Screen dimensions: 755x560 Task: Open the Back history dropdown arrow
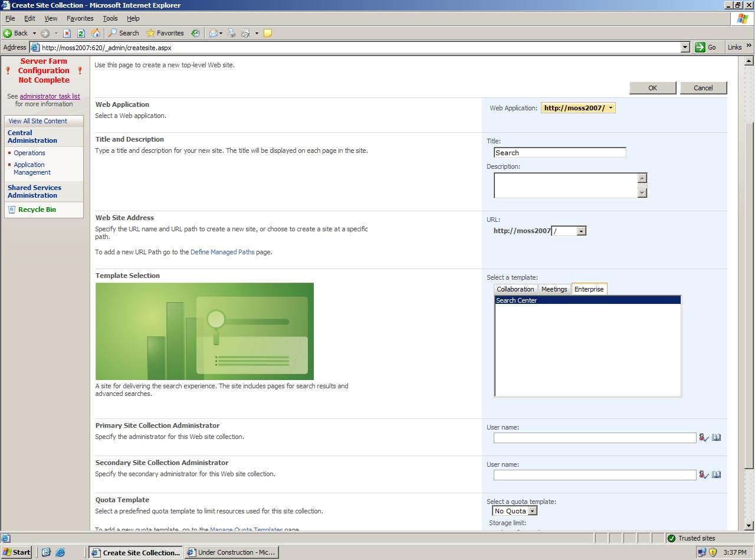pos(34,33)
